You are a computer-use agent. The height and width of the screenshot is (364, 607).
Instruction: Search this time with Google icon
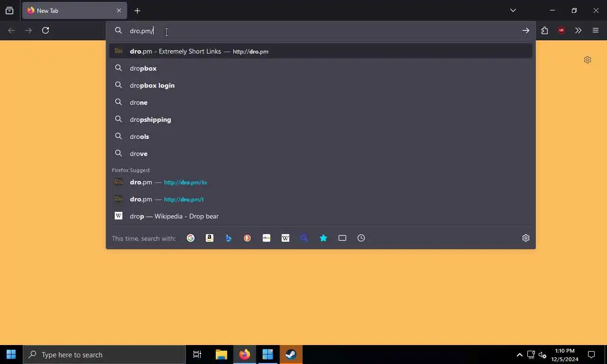tap(191, 238)
